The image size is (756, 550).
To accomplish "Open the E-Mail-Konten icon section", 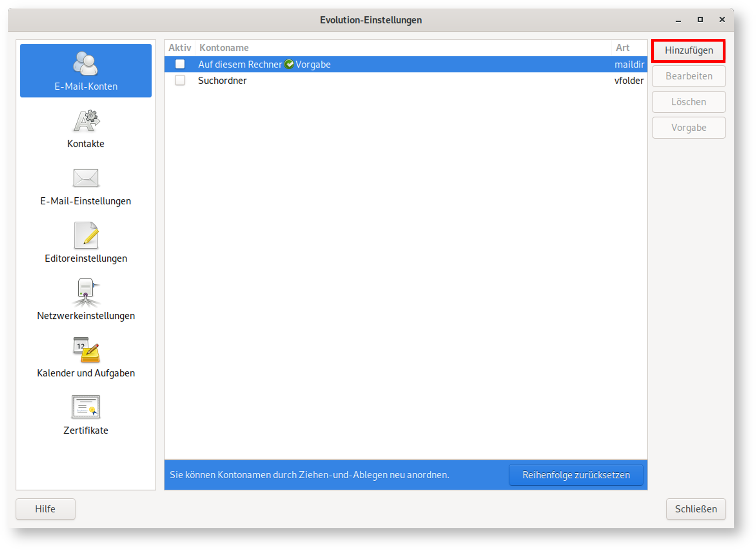I will click(x=86, y=64).
